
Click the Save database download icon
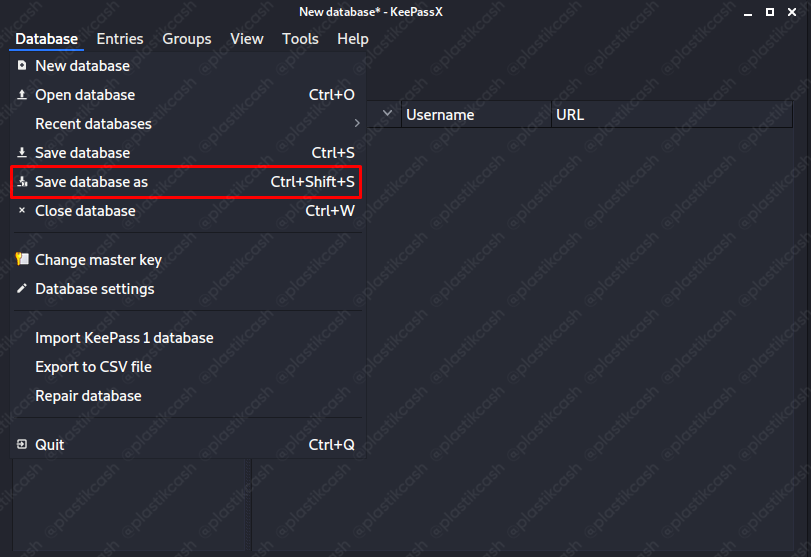click(22, 153)
